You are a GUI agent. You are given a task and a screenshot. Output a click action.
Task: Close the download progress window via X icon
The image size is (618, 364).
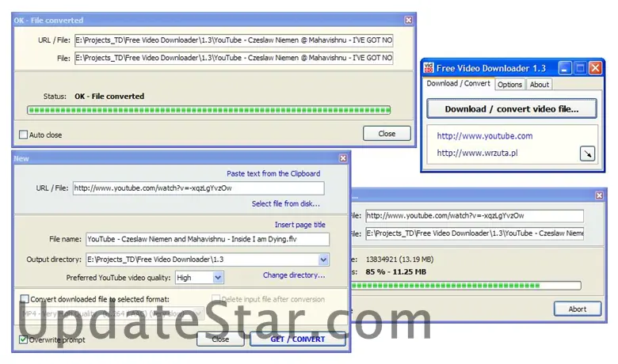click(x=599, y=195)
